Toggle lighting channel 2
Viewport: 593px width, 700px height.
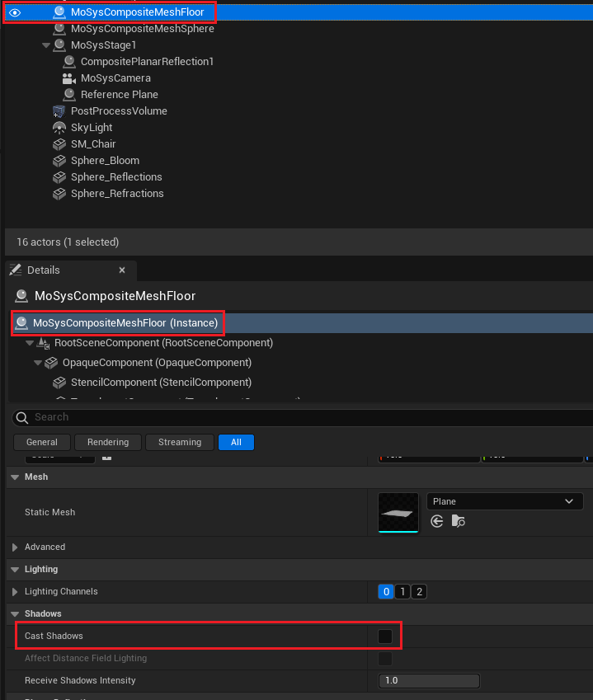click(419, 591)
